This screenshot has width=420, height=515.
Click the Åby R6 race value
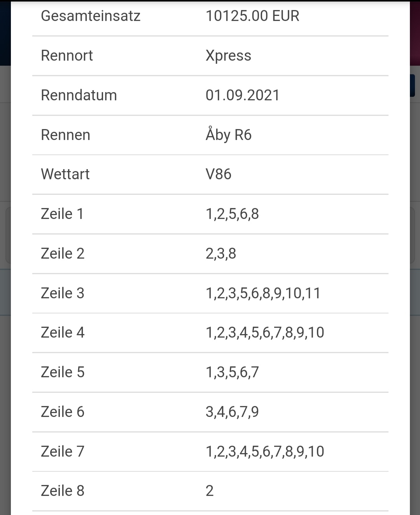point(229,135)
